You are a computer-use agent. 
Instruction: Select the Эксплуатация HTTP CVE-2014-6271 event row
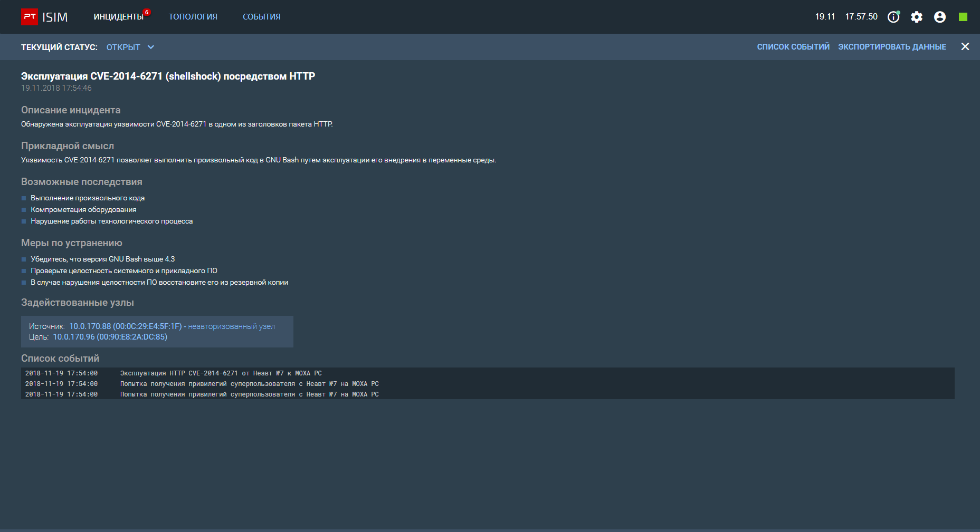221,373
